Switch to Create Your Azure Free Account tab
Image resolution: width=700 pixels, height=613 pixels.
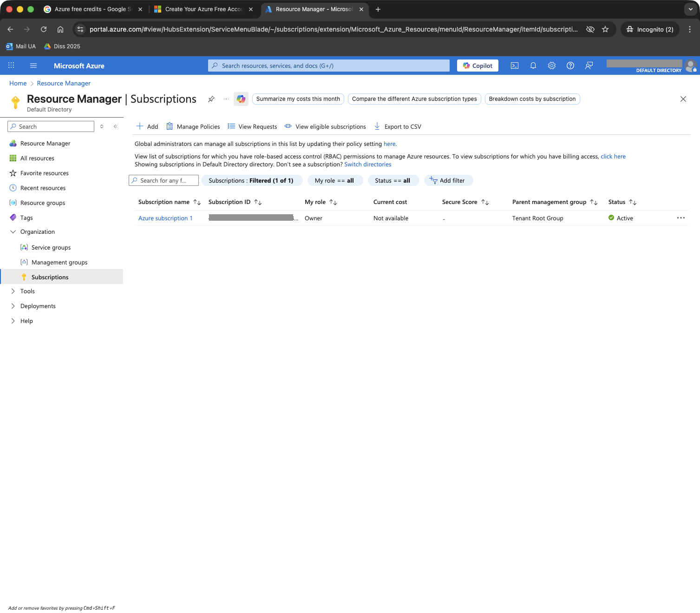point(203,9)
